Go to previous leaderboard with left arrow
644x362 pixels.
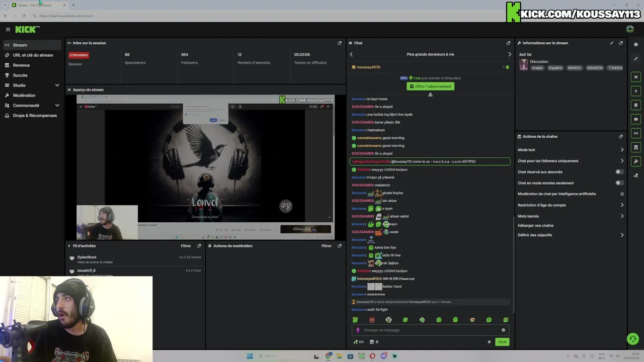tap(351, 54)
